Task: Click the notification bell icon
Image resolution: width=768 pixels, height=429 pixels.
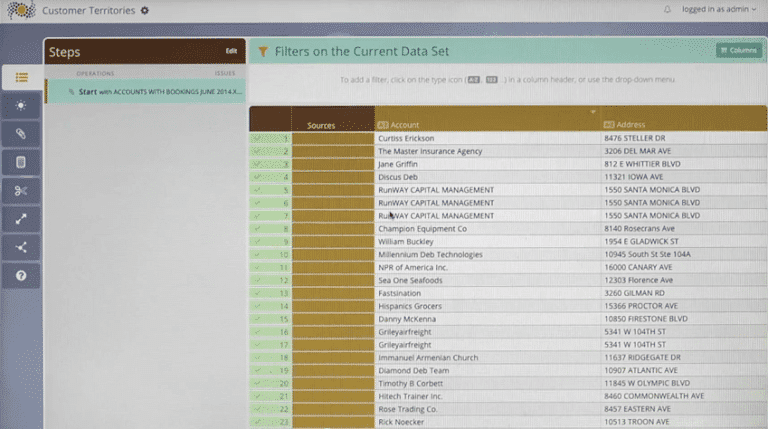Action: tap(667, 10)
